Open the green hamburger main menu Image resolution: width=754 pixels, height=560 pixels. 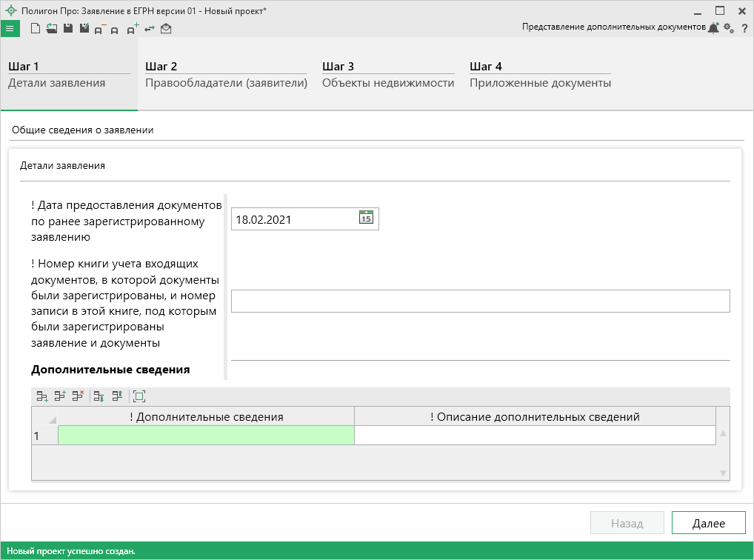pos(10,28)
